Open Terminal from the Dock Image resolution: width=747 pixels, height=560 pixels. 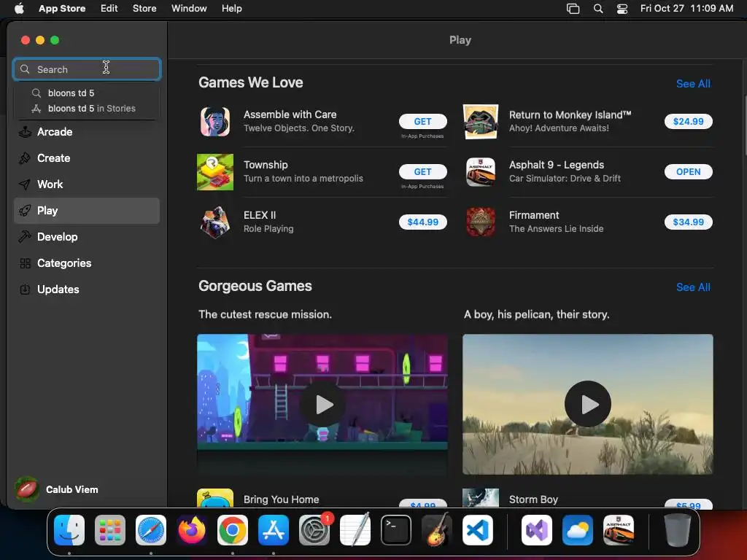(x=396, y=530)
